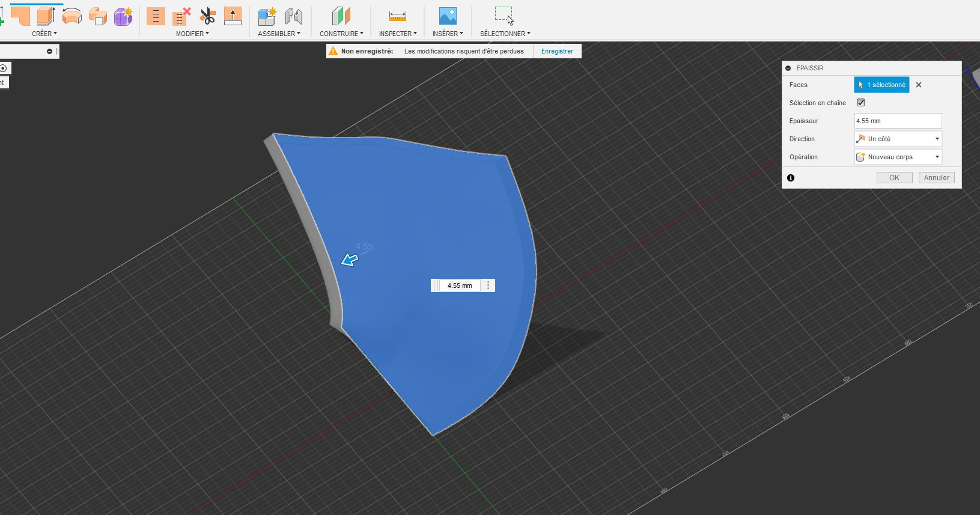Click the Extrude surface icon

[46, 16]
